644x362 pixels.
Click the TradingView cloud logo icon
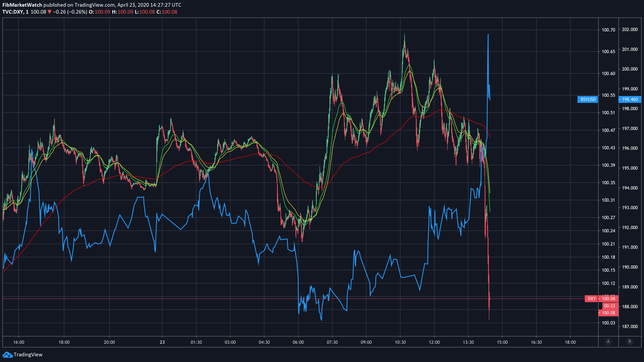[7, 354]
